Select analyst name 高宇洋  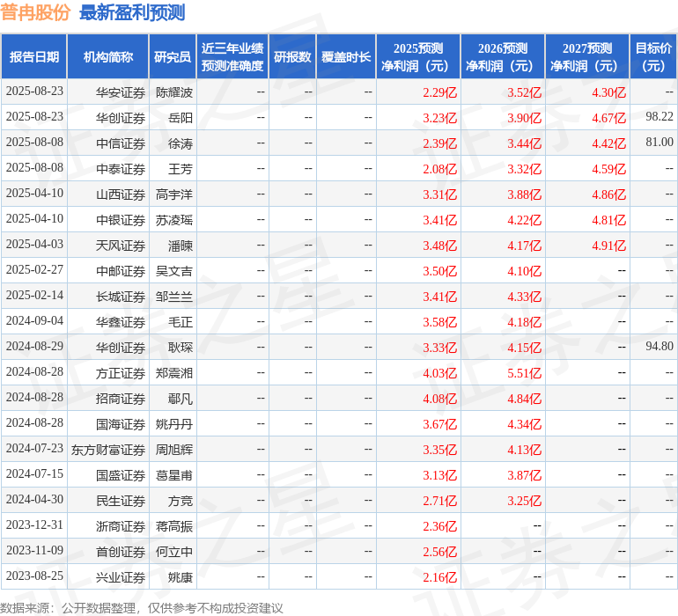(x=173, y=194)
